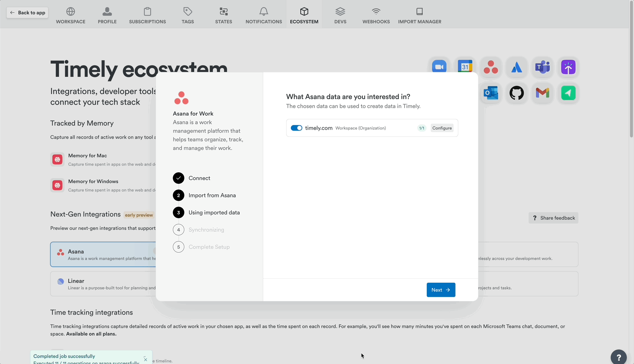Disable the timely.com workspace toggle
This screenshot has height=364, width=634.
tap(297, 128)
